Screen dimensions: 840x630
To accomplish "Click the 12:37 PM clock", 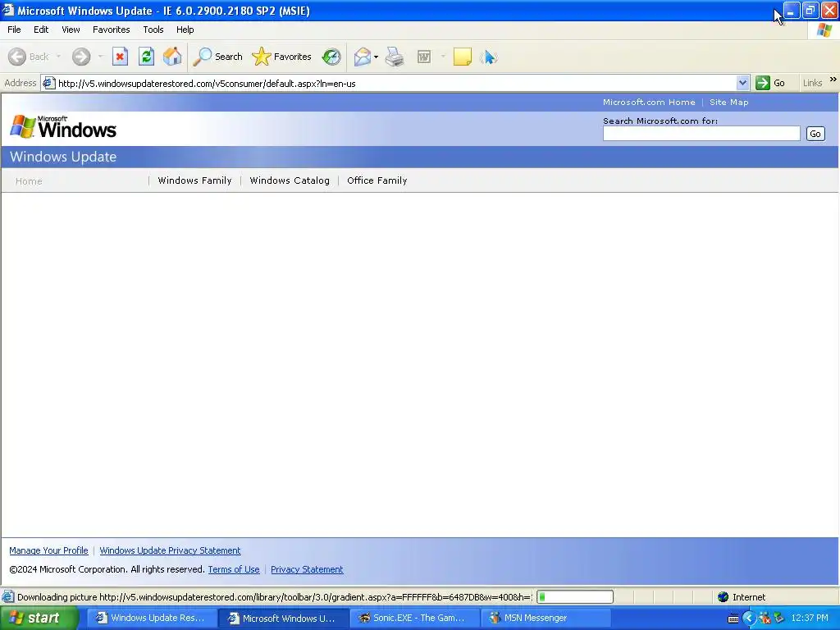I will point(809,619).
